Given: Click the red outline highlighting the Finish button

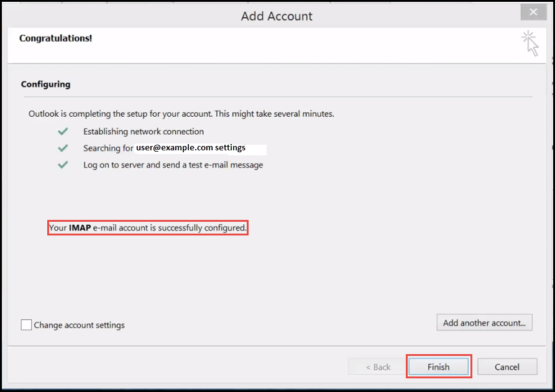Looking at the screenshot, I should click(439, 367).
